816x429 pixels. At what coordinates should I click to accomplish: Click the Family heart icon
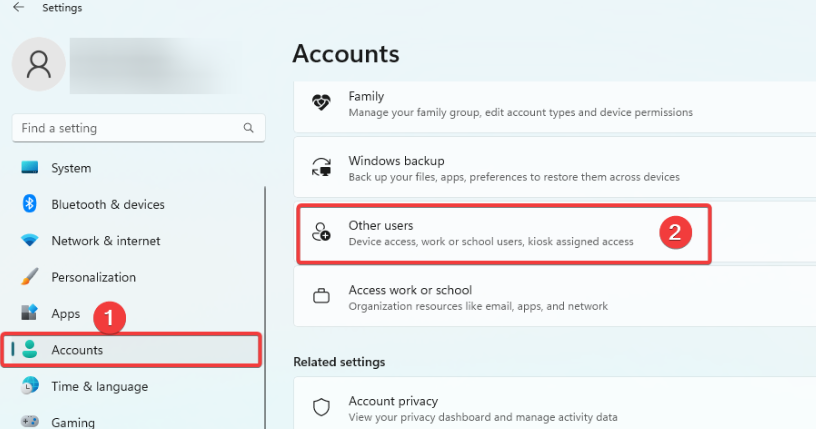click(x=321, y=104)
